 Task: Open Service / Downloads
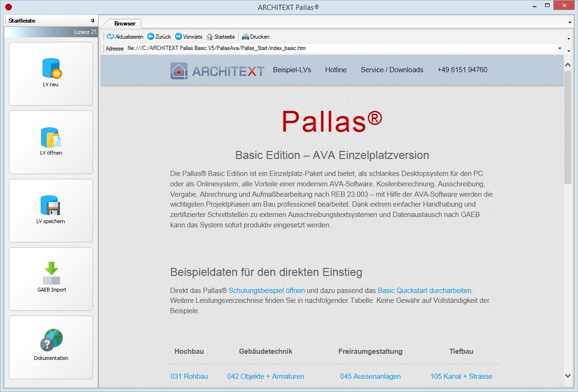392,70
